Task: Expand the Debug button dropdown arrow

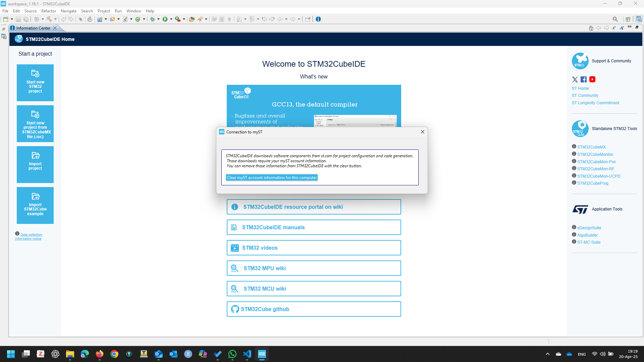Action: tap(158, 19)
